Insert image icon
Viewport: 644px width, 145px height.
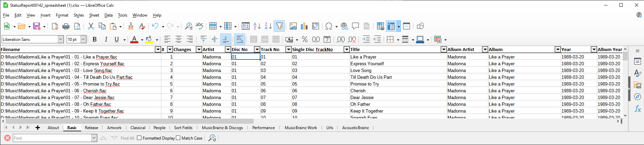pyautogui.click(x=293, y=26)
